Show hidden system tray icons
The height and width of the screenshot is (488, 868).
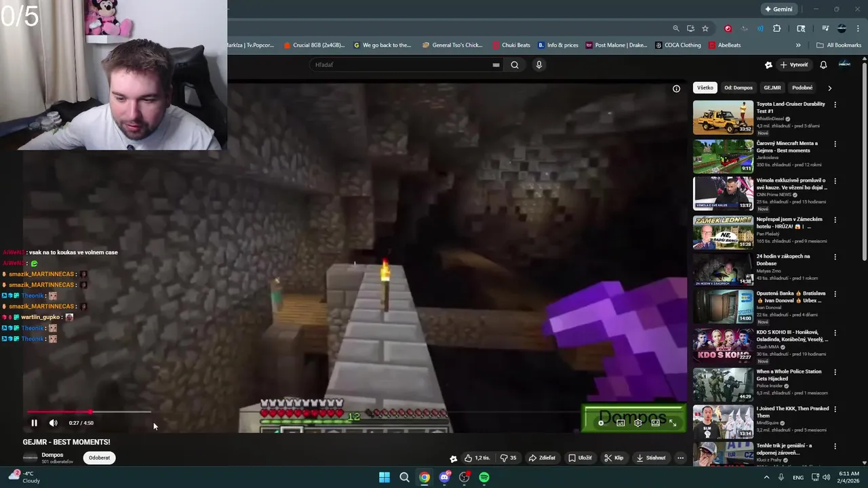(767, 477)
